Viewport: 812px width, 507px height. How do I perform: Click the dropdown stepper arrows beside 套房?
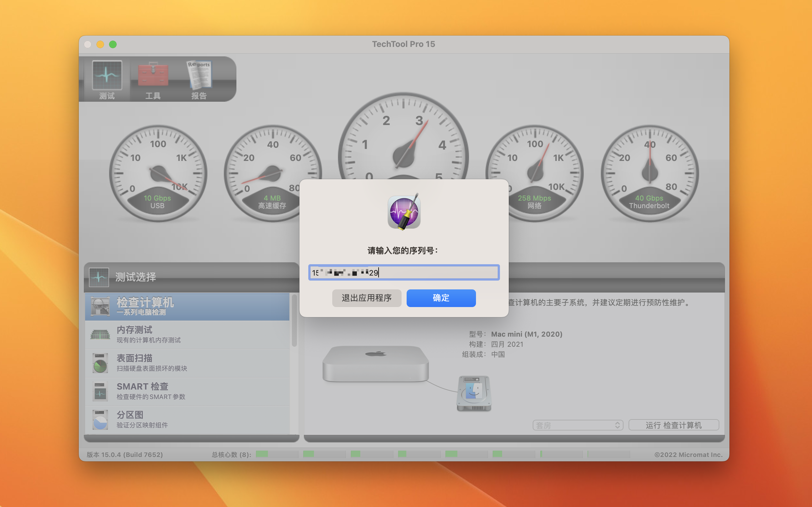click(617, 425)
